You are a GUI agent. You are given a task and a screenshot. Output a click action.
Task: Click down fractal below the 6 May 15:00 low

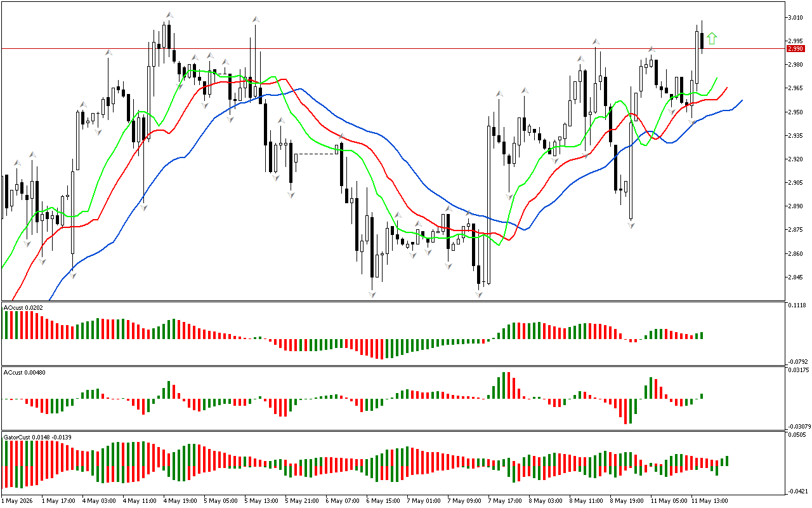(372, 294)
